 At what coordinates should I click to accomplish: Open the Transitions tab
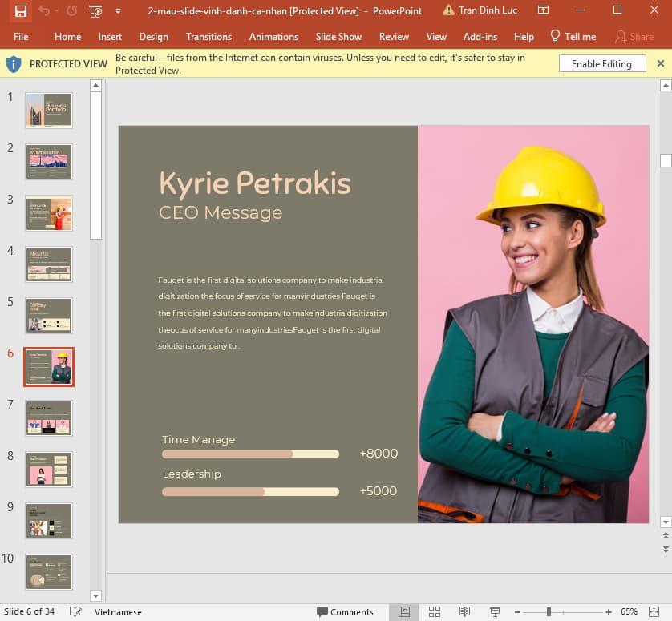208,37
